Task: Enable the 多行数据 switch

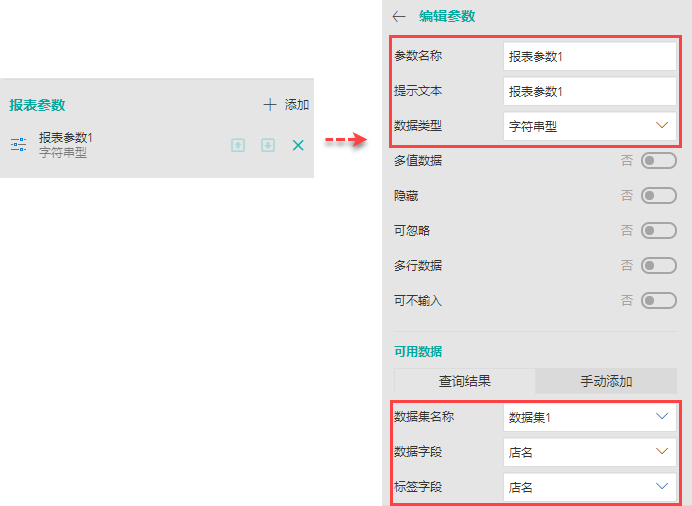Action: click(658, 265)
